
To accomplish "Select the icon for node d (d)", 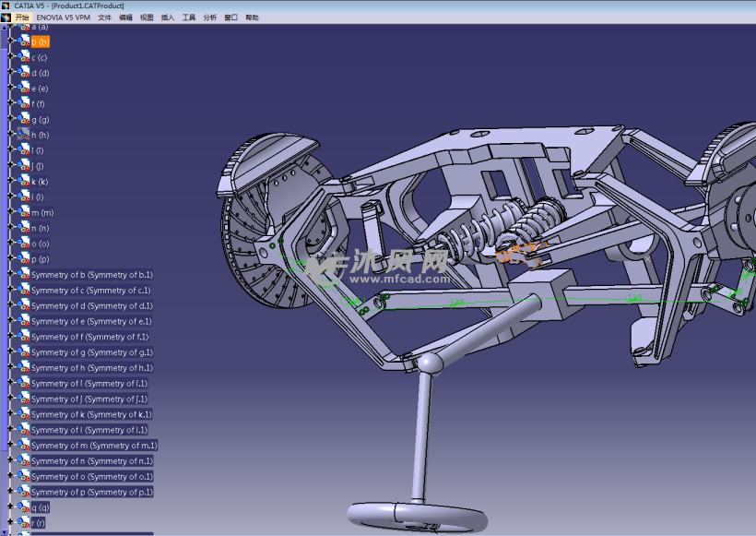I will (x=24, y=72).
